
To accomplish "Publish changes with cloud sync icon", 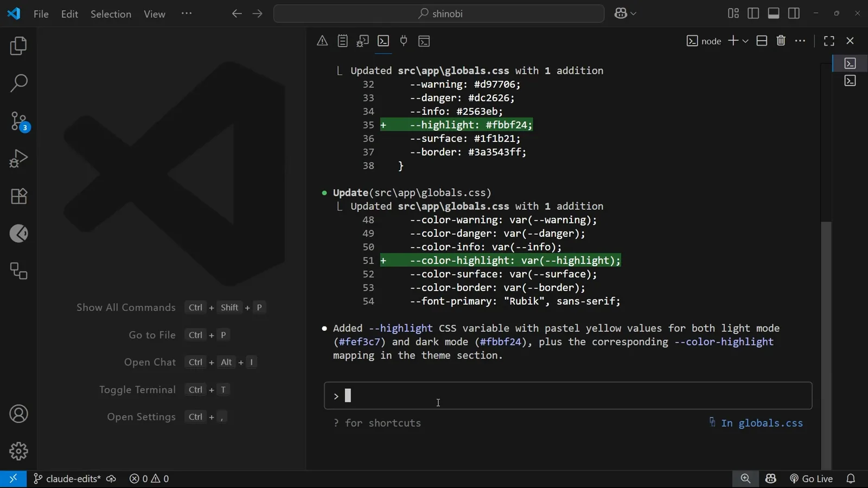I will 111,479.
